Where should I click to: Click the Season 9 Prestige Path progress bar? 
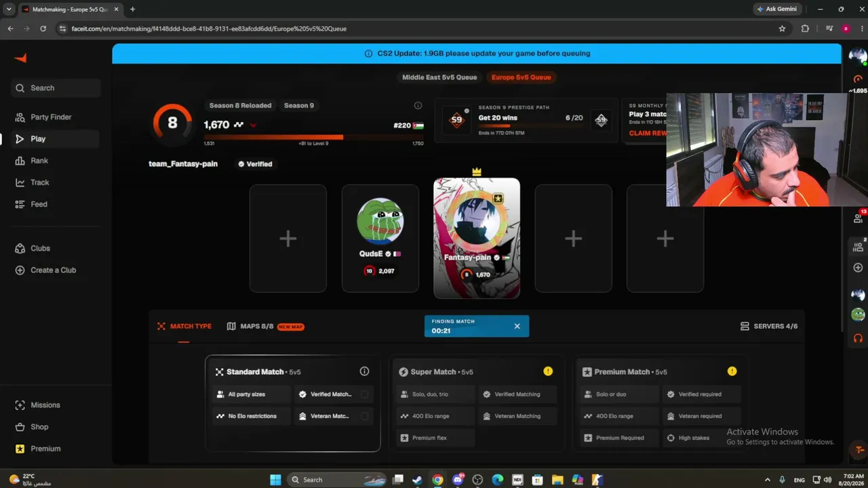point(530,126)
